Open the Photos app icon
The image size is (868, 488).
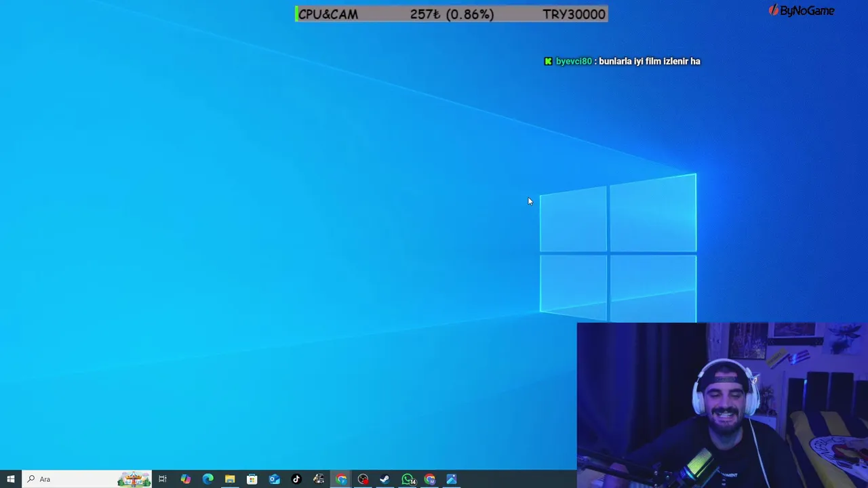[452, 479]
